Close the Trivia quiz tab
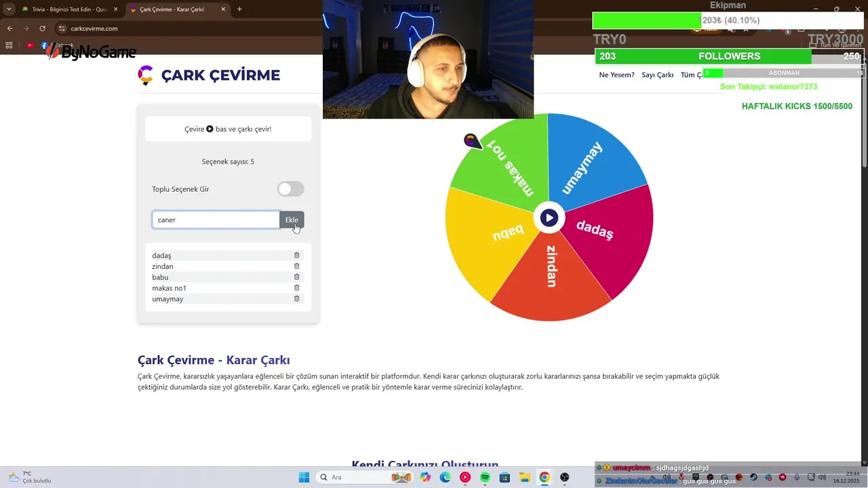The width and height of the screenshot is (868, 488). coord(115,9)
